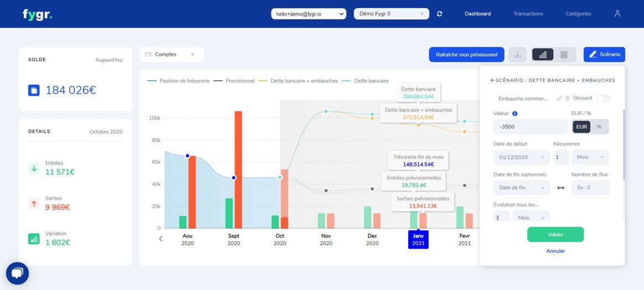Open the chat support bubble
The width and height of the screenshot is (644, 290).
[x=17, y=273]
